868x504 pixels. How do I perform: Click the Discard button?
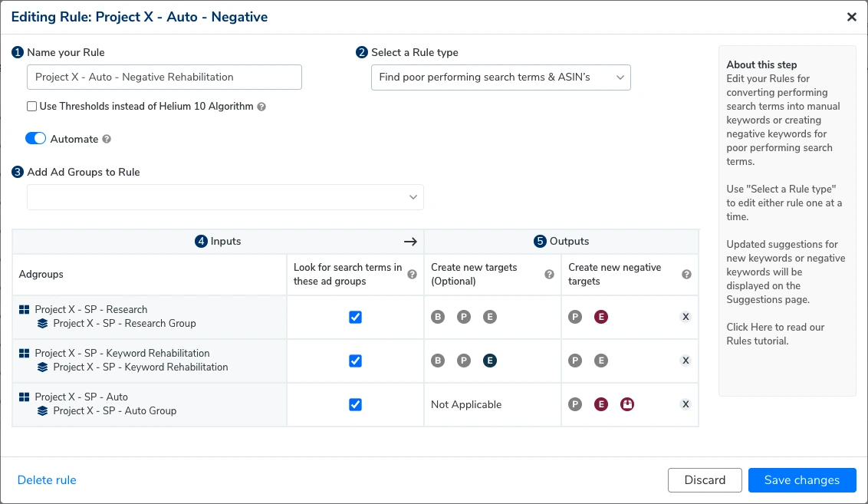point(705,480)
